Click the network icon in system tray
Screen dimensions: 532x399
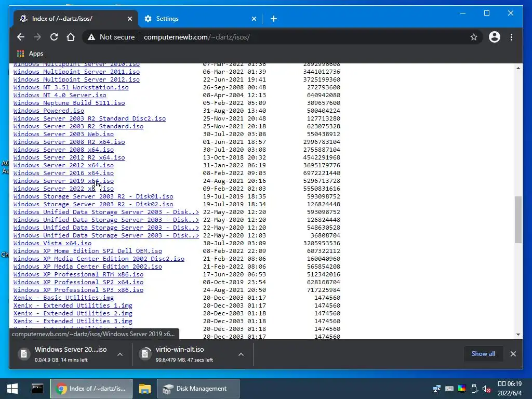(436, 389)
